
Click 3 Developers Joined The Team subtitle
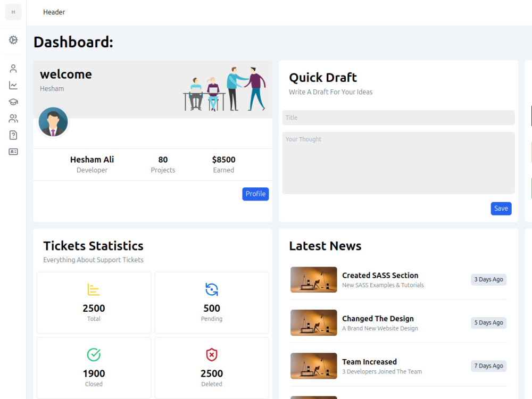tap(381, 371)
